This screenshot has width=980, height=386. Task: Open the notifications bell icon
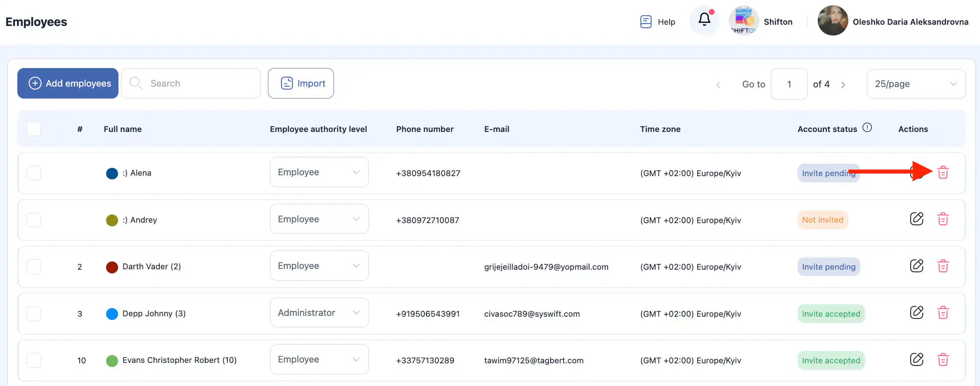pos(704,20)
